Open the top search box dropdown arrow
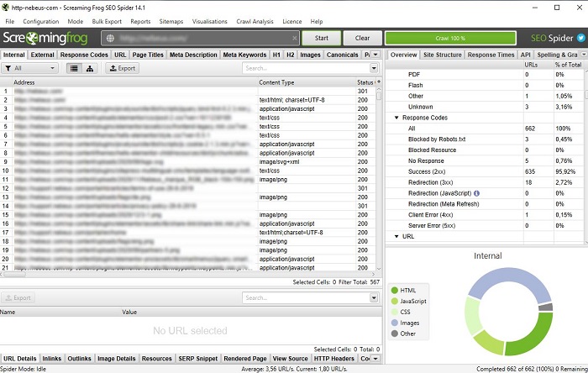The width and height of the screenshot is (588, 373). click(374, 68)
